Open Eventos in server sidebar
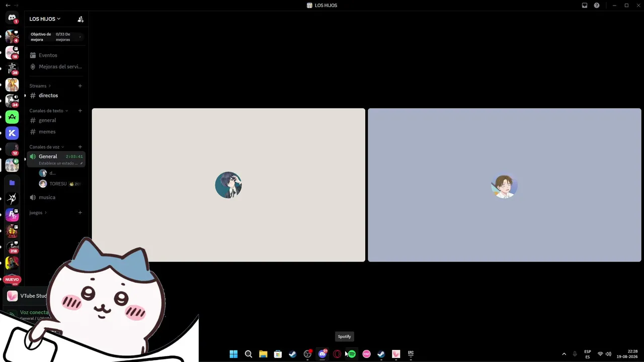The width and height of the screenshot is (644, 362). (56, 55)
